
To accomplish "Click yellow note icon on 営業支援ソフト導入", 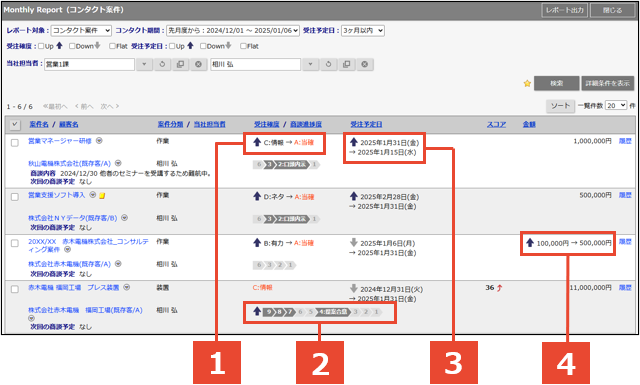I will click(102, 196).
